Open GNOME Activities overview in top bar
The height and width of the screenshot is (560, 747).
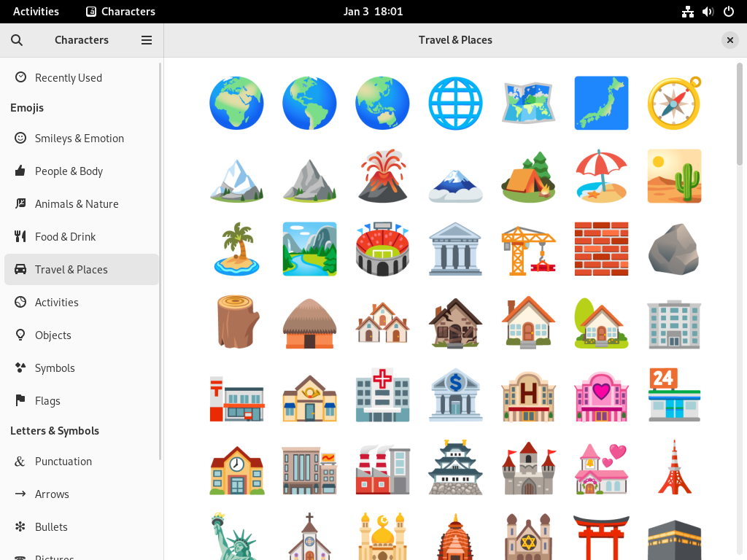(x=36, y=12)
